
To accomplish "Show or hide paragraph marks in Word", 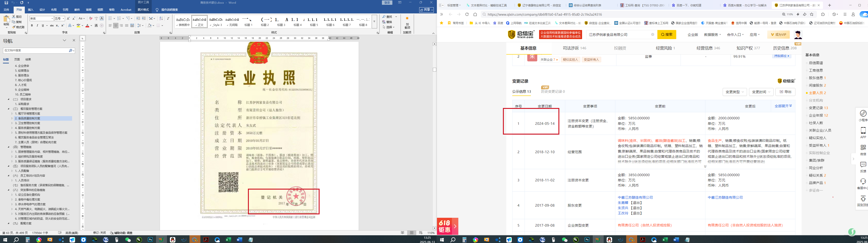I will 168,18.
